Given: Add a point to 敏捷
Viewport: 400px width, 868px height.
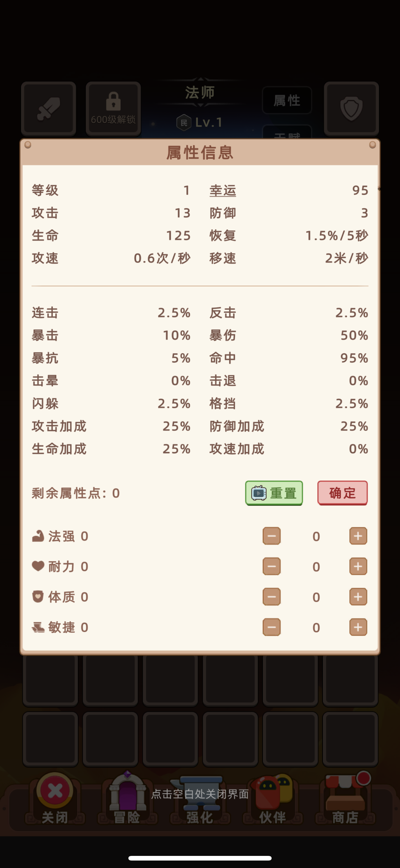Looking at the screenshot, I should [x=358, y=627].
